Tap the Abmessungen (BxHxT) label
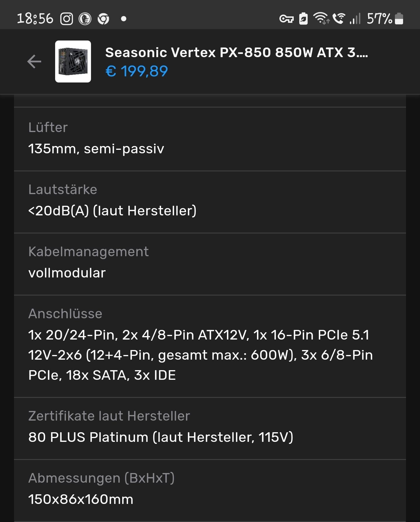Image resolution: width=420 pixels, height=522 pixels. (101, 478)
